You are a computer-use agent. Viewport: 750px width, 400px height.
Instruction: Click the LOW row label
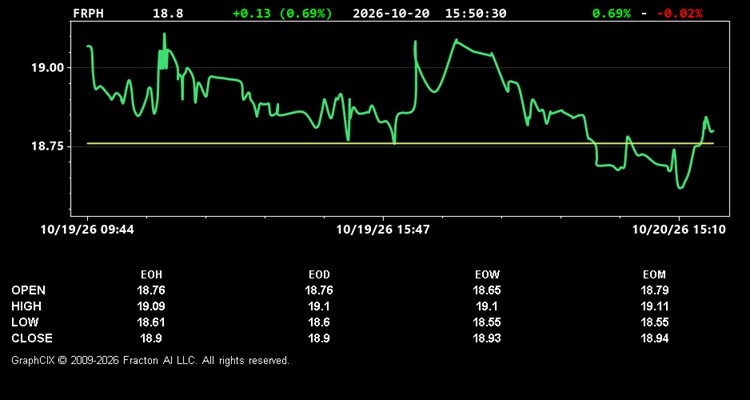pyautogui.click(x=25, y=322)
